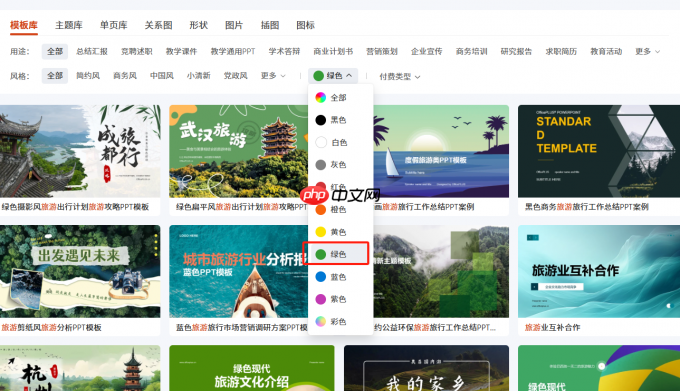Screen dimensions: 680x391
Task: Pick the 黑色 black color swatch
Action: 320,120
